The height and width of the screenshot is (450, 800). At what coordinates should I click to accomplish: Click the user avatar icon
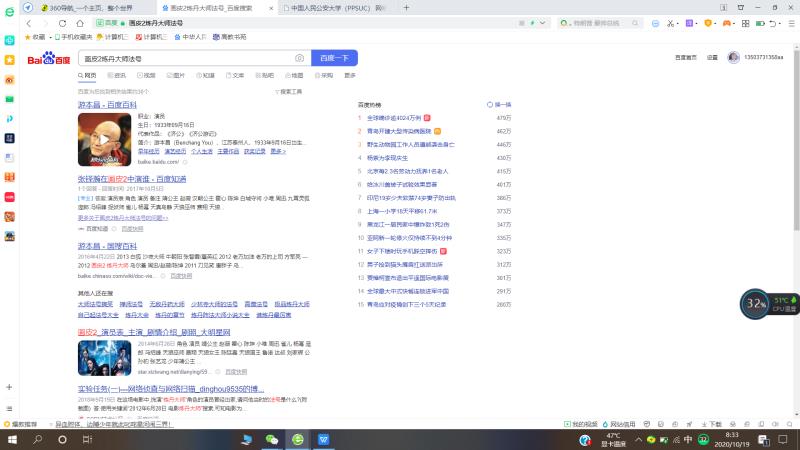click(x=733, y=58)
